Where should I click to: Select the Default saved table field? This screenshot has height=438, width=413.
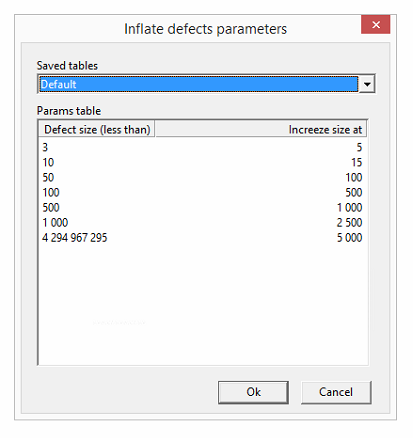[x=199, y=84]
